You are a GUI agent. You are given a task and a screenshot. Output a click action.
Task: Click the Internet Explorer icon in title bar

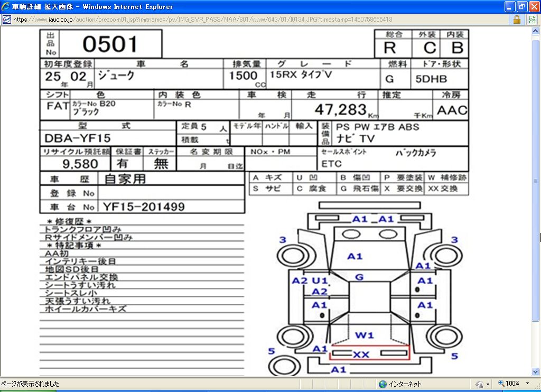[6, 7]
